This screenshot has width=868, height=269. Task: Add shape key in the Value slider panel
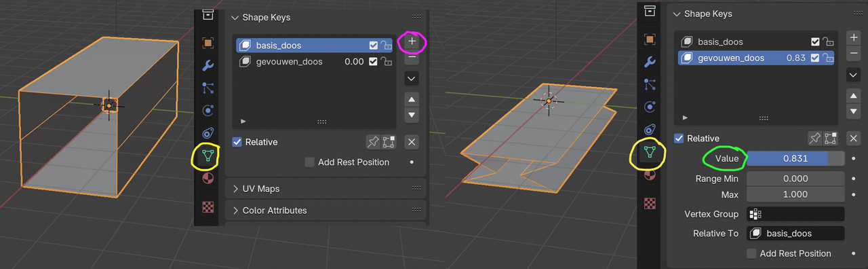(x=854, y=38)
